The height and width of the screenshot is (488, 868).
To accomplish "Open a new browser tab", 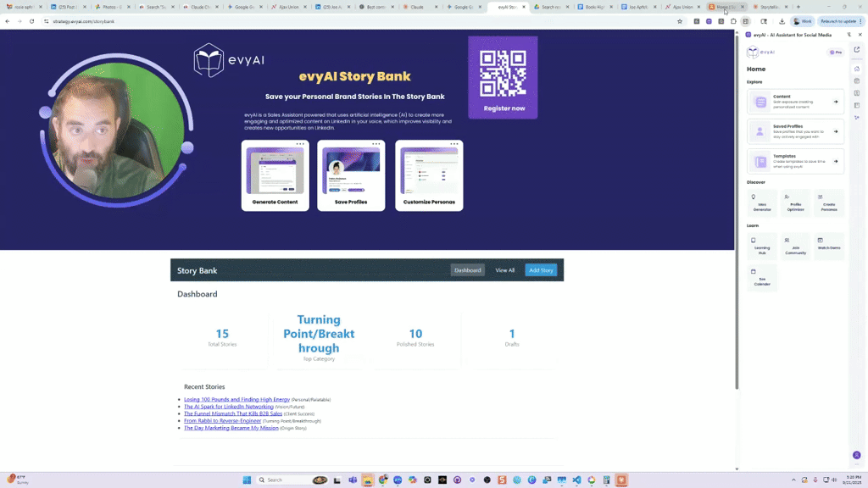I will (798, 7).
